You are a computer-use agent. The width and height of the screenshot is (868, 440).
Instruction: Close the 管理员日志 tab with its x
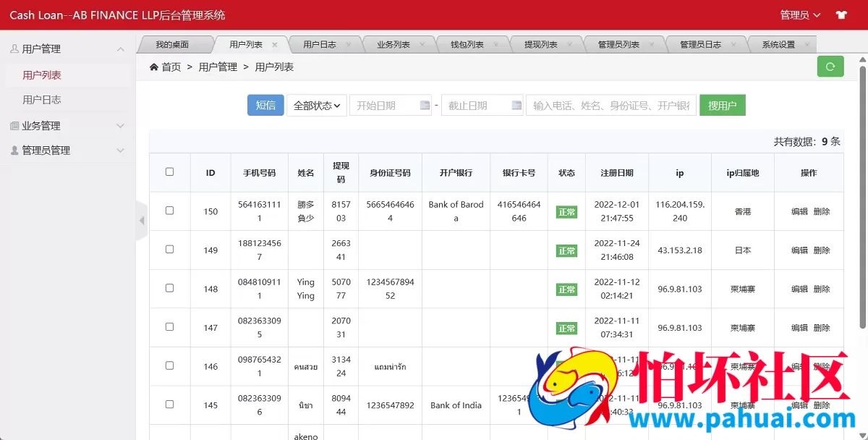[735, 44]
